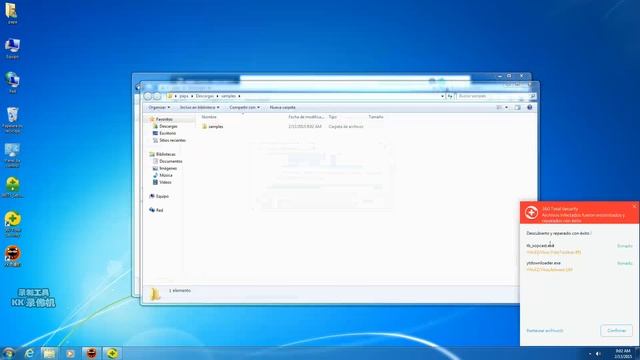Change the view with the view icon

click(x=499, y=107)
